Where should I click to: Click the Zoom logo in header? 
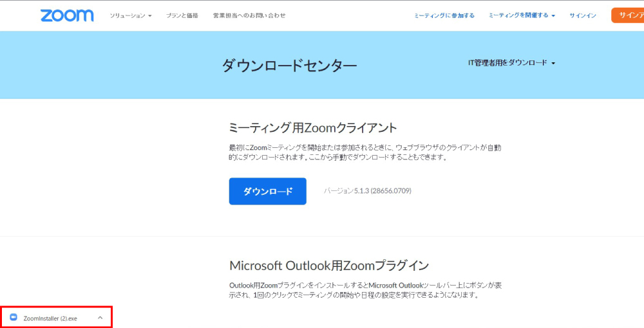pyautogui.click(x=66, y=15)
